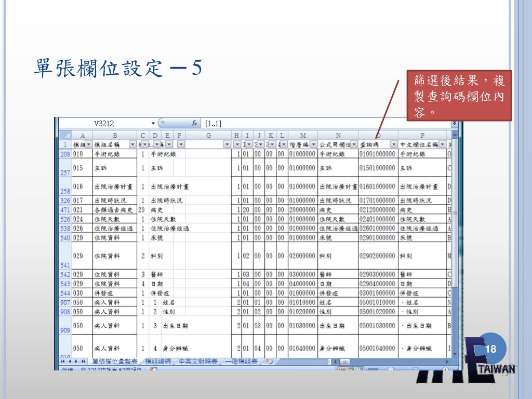This screenshot has width=532, height=399.
Task: Select cell 03000000 in column M
Action: click(303, 274)
